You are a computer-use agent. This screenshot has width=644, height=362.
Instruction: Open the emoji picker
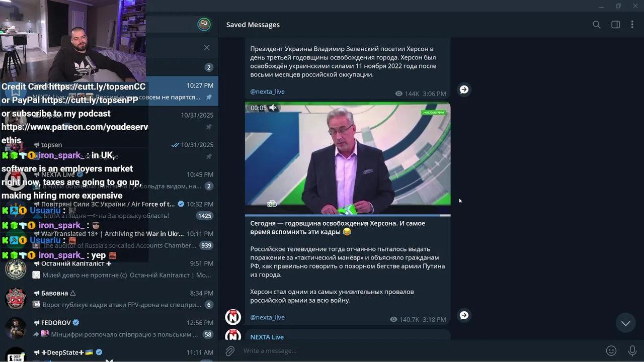pyautogui.click(x=611, y=350)
